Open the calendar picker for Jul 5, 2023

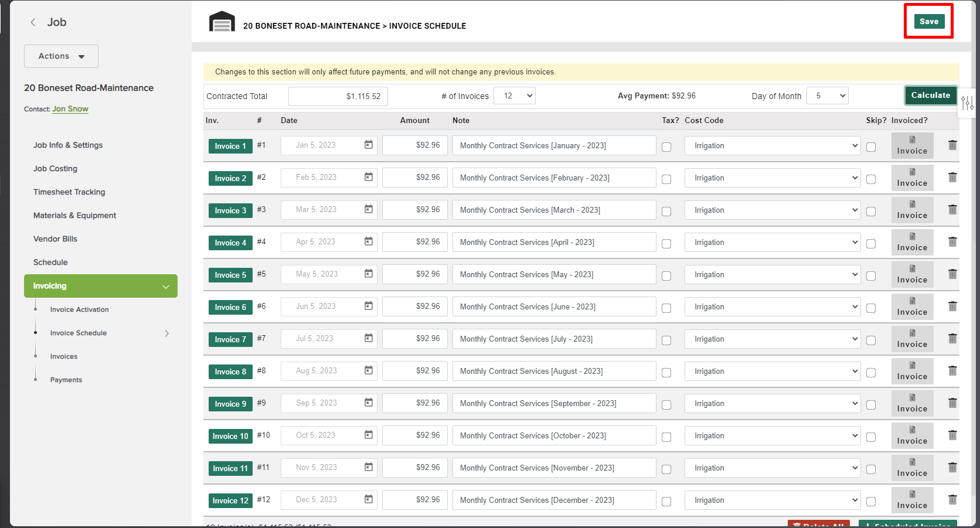(x=369, y=338)
